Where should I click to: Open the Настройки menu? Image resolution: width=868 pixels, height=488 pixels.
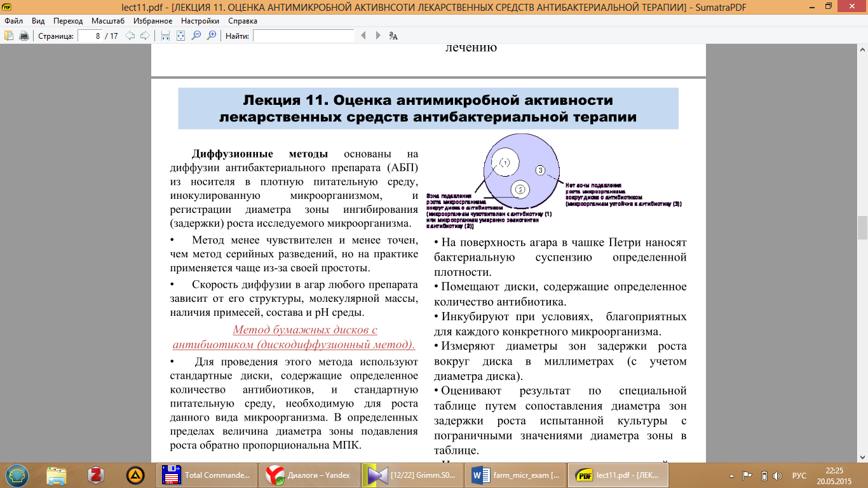coord(200,21)
